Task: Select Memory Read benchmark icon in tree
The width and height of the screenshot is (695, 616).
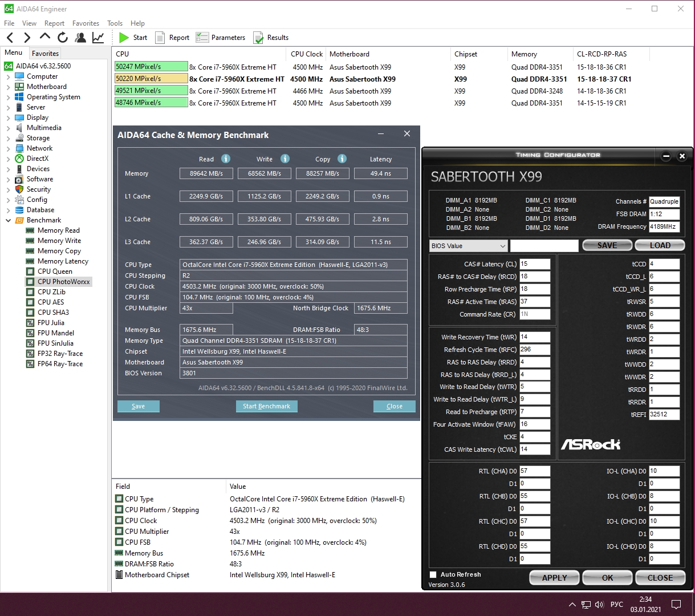Action: [x=30, y=230]
